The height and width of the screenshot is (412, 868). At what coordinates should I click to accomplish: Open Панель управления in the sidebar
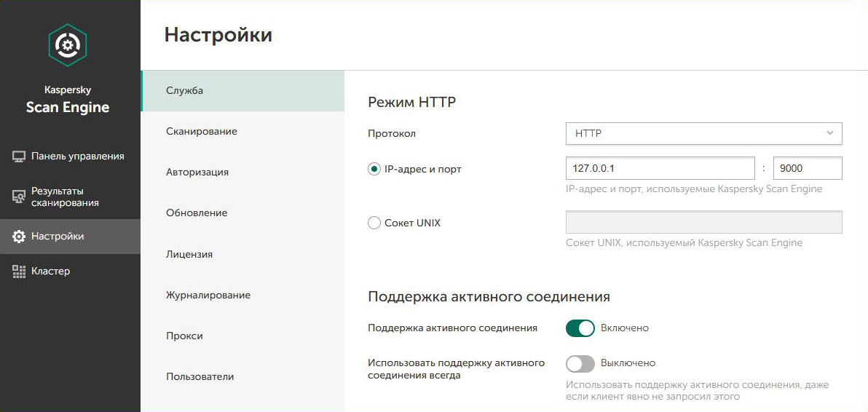(x=71, y=156)
